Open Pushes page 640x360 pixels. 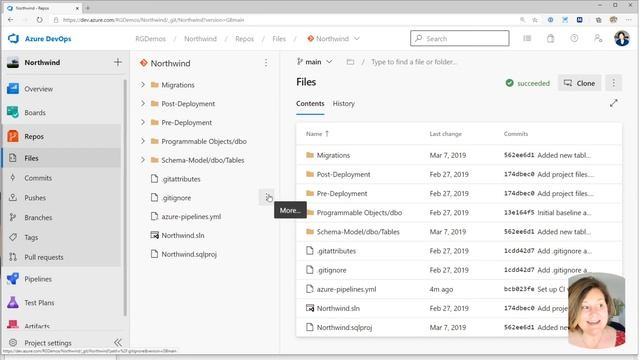(x=35, y=198)
